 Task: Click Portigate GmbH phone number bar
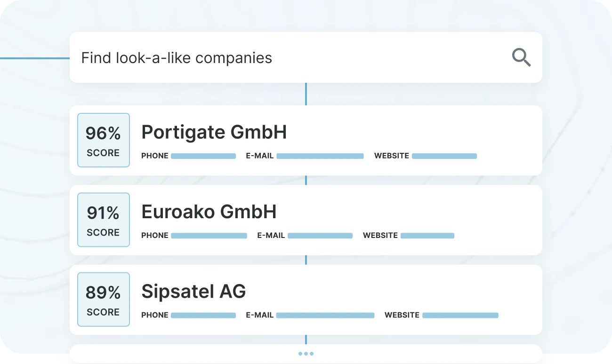coord(203,156)
